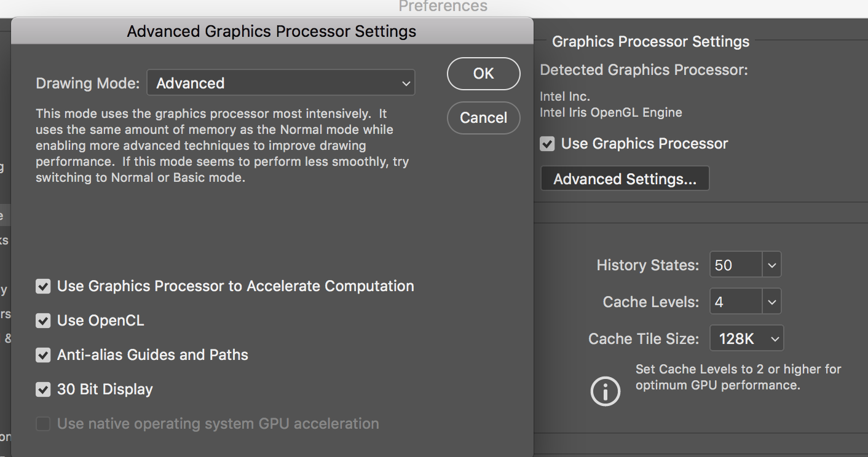Screen dimensions: 868x457
Task: Toggle the Use Graphics Processor checkbox
Action: pyautogui.click(x=547, y=144)
